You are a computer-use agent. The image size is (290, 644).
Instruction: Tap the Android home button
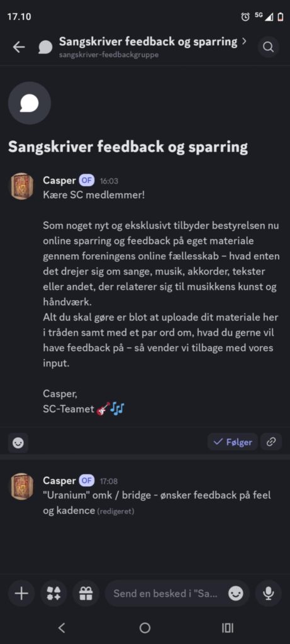pos(145,628)
